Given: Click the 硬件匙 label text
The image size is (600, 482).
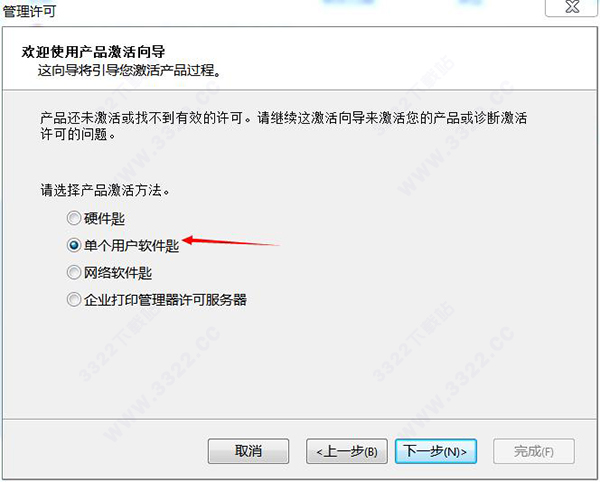Looking at the screenshot, I should [104, 219].
